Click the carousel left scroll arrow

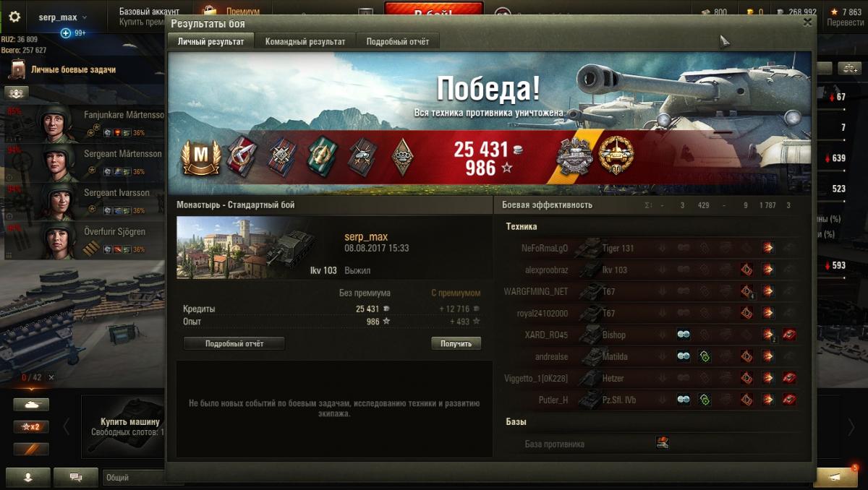(x=66, y=427)
